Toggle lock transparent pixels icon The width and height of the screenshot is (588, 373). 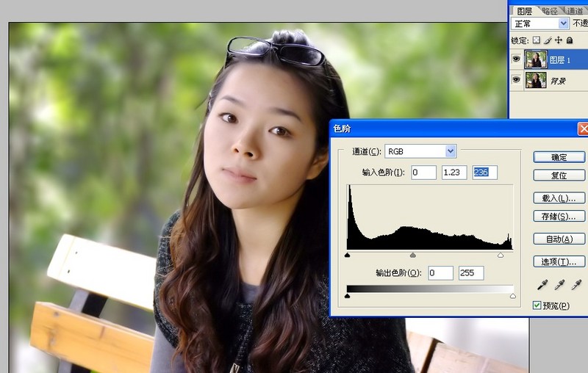[x=537, y=40]
